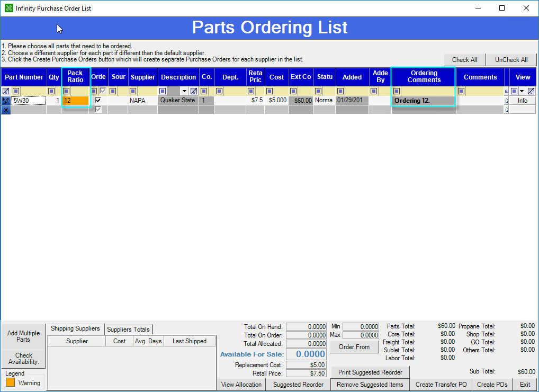Click the Cost column filter icon

269,91
